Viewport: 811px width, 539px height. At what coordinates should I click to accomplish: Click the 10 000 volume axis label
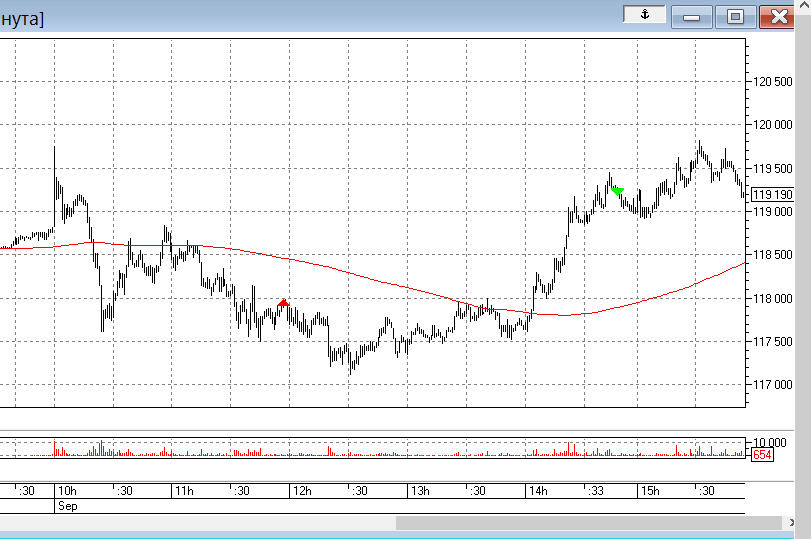(x=769, y=442)
